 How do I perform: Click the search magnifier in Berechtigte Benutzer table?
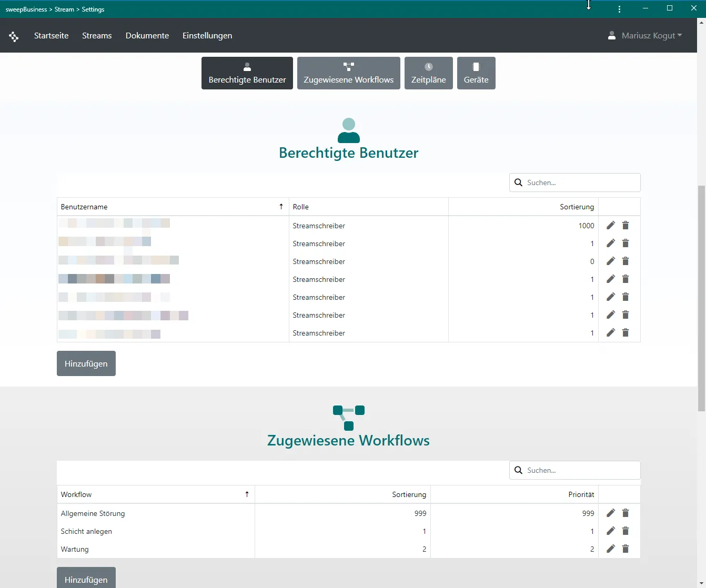coord(518,182)
